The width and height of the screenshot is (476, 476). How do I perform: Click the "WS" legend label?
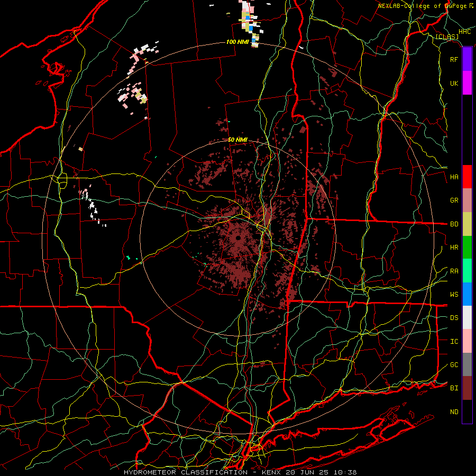pyautogui.click(x=454, y=295)
